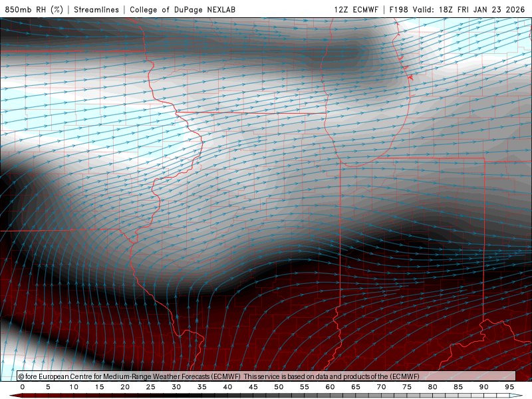Click the "55" label on the color scale

tap(305, 387)
